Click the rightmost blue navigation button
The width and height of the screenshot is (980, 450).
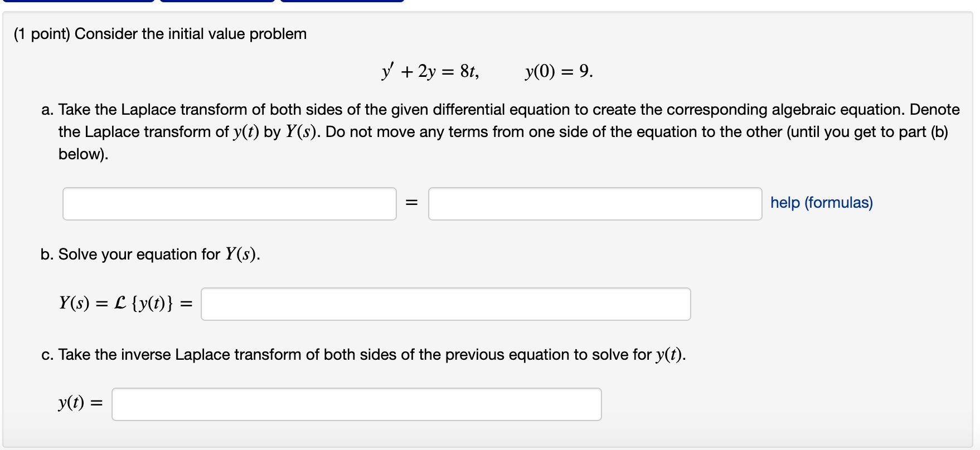pos(340,3)
